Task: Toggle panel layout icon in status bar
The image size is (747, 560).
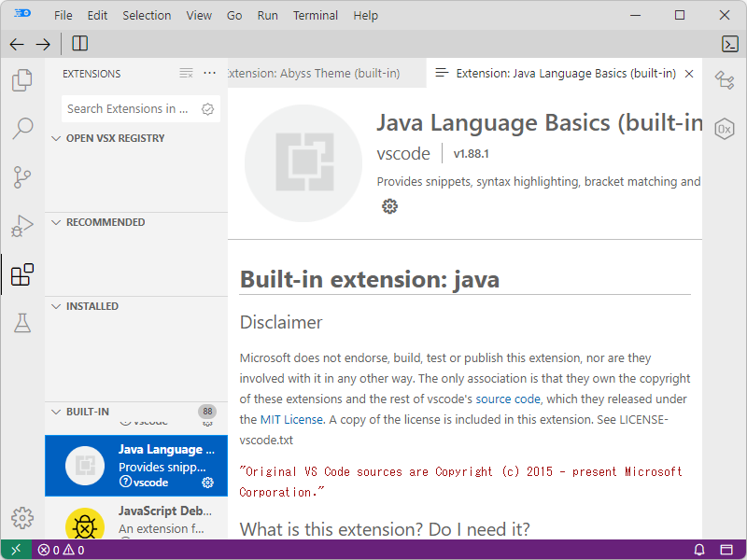Action: 726,550
